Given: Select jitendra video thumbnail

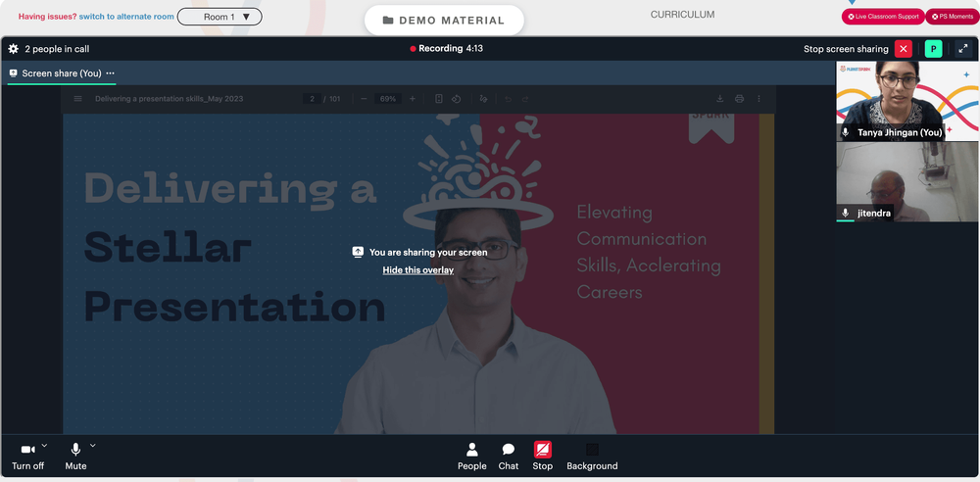Looking at the screenshot, I should point(907,181).
